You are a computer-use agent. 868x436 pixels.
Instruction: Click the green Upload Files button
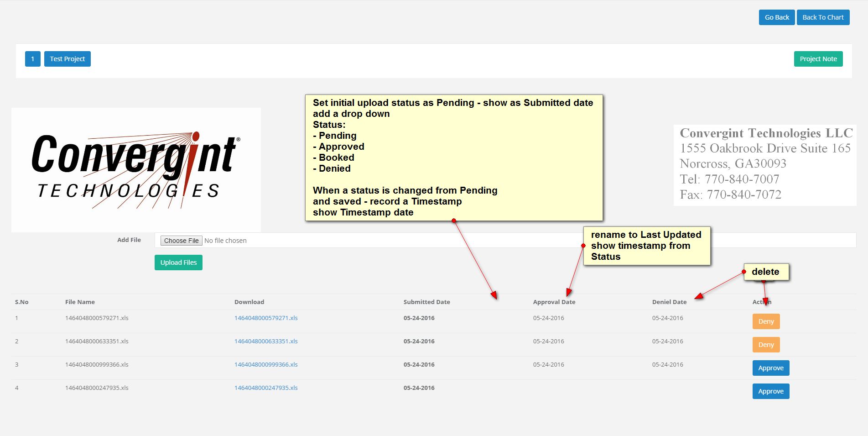(x=178, y=263)
